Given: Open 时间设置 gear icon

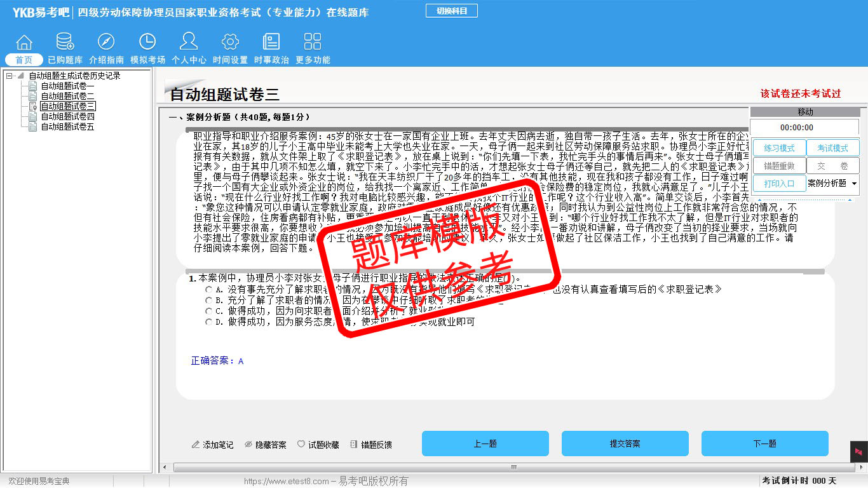Looking at the screenshot, I should point(230,43).
